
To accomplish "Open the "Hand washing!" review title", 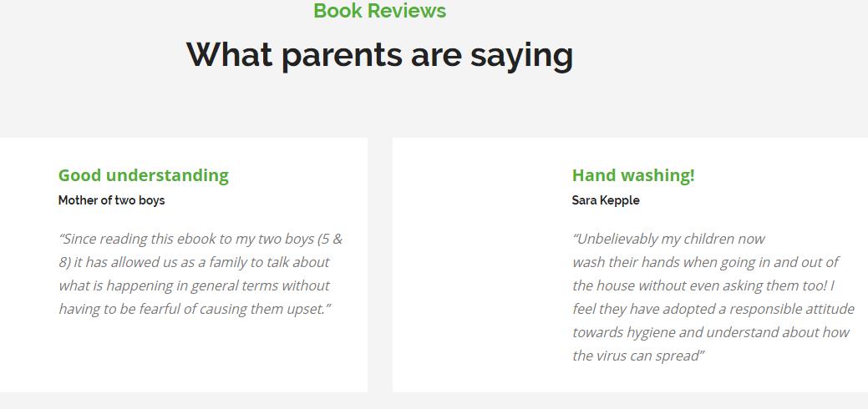I will [x=632, y=175].
